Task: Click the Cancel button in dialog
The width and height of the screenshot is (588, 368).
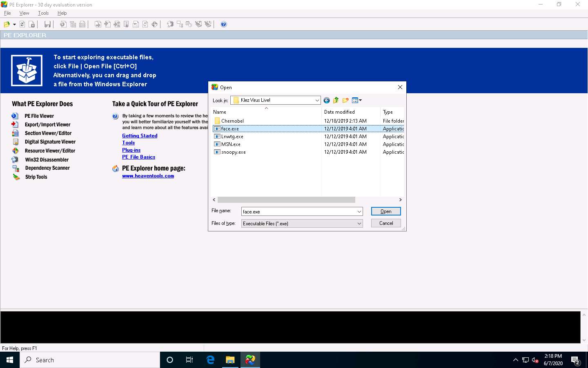Action: point(386,223)
